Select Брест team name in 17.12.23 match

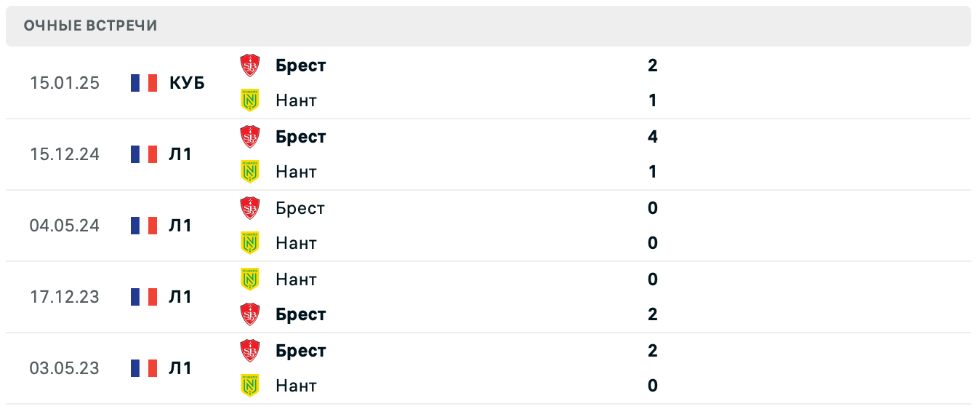pos(301,314)
